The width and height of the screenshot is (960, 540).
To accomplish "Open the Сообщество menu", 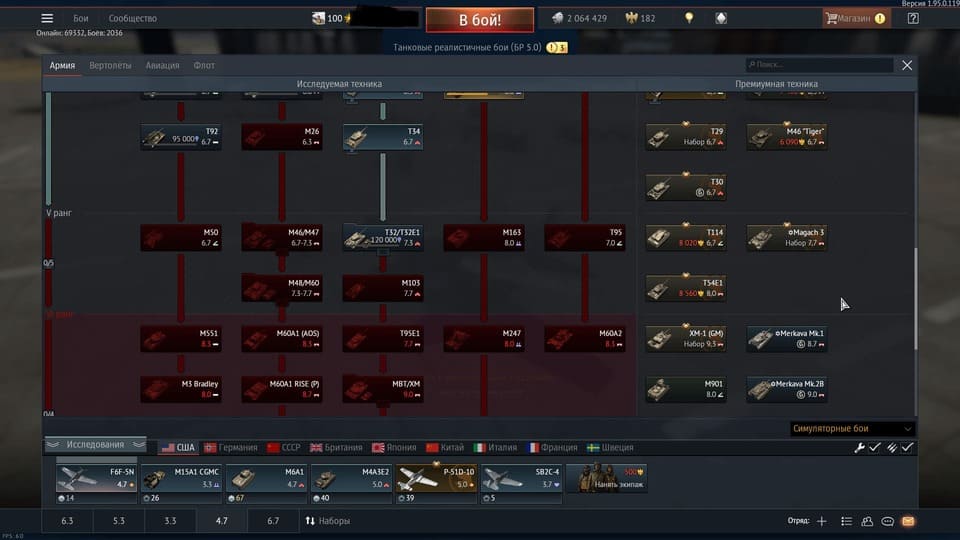I will tap(133, 18).
